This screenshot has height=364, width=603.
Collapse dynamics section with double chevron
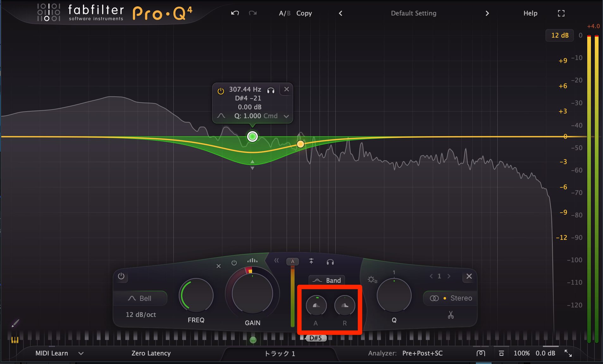(277, 260)
